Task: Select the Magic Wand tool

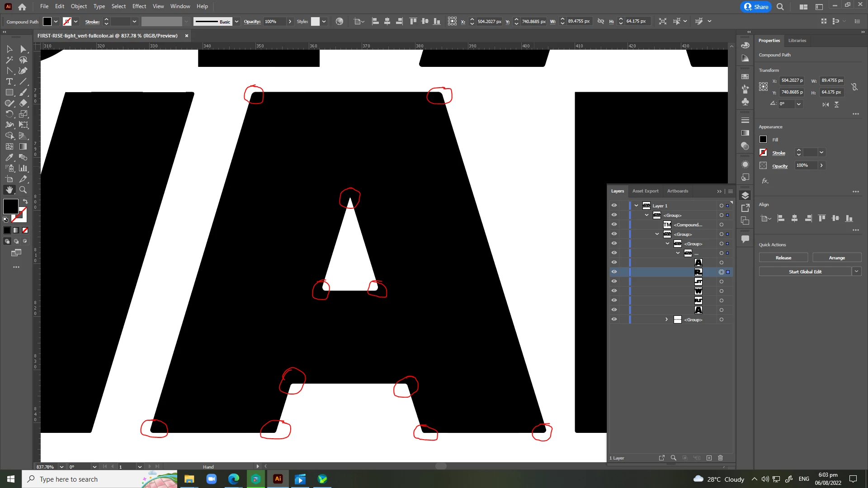Action: 9,60
